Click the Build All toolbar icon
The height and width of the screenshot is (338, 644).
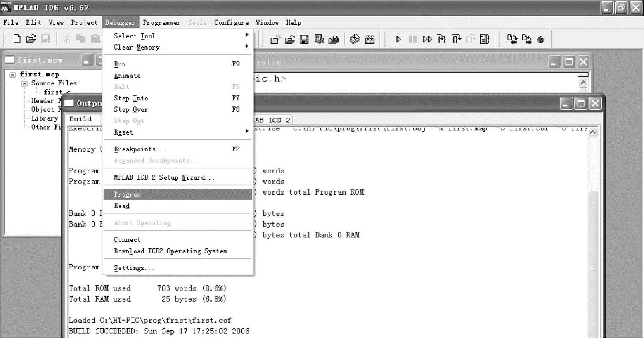pos(370,39)
